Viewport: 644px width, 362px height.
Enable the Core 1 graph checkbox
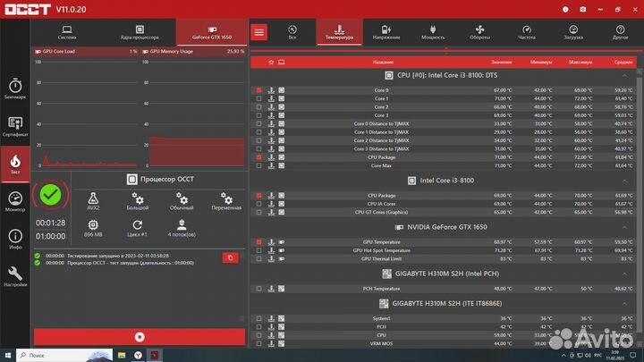[259, 98]
